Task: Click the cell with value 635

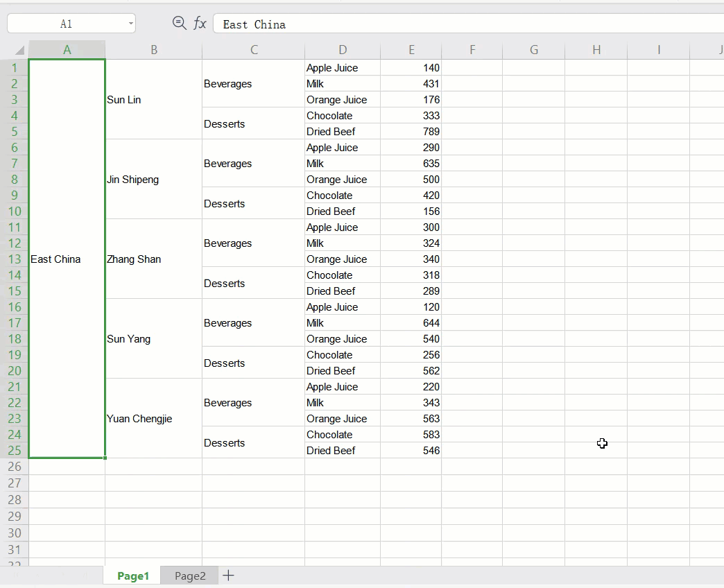Action: (411, 164)
